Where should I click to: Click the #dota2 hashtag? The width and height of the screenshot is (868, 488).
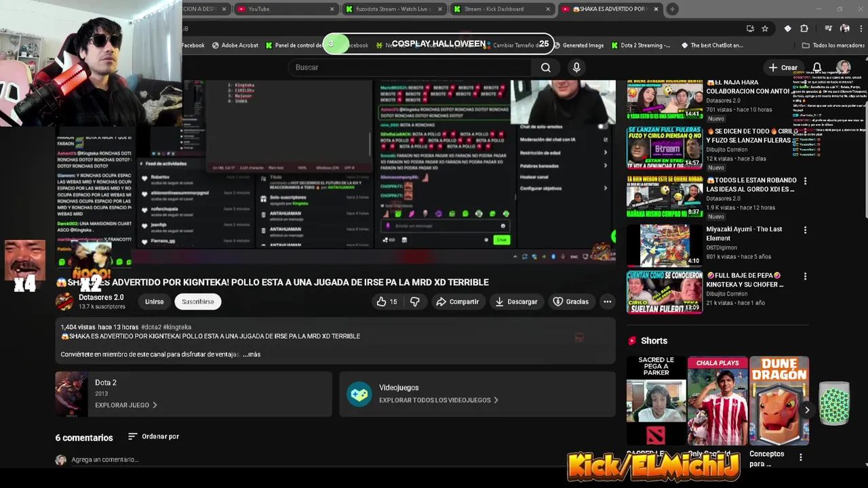pos(151,327)
